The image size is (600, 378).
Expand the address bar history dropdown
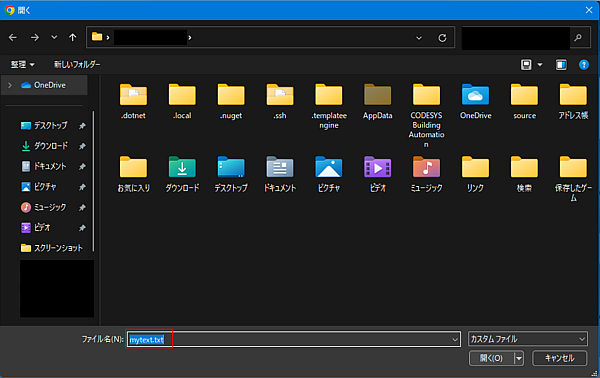coord(419,38)
